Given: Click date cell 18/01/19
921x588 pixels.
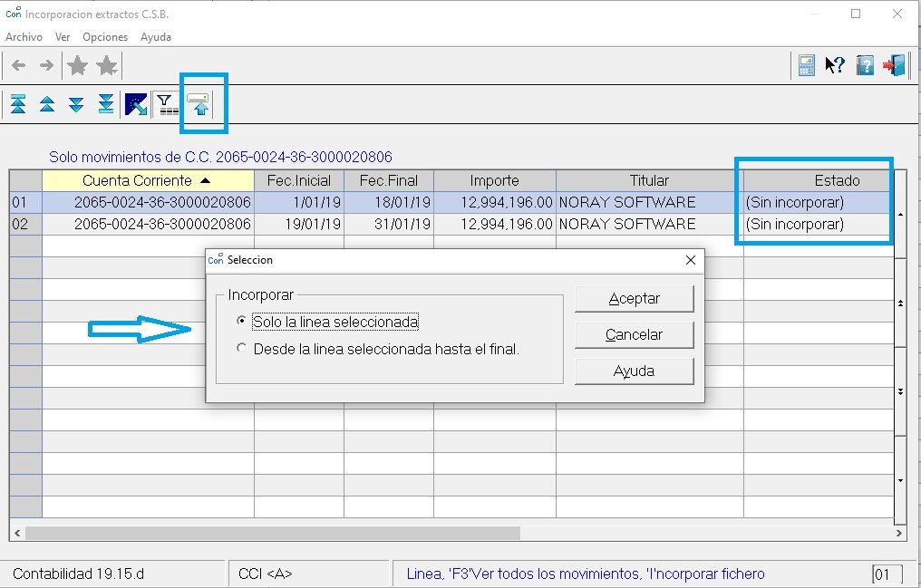Looking at the screenshot, I should [389, 202].
